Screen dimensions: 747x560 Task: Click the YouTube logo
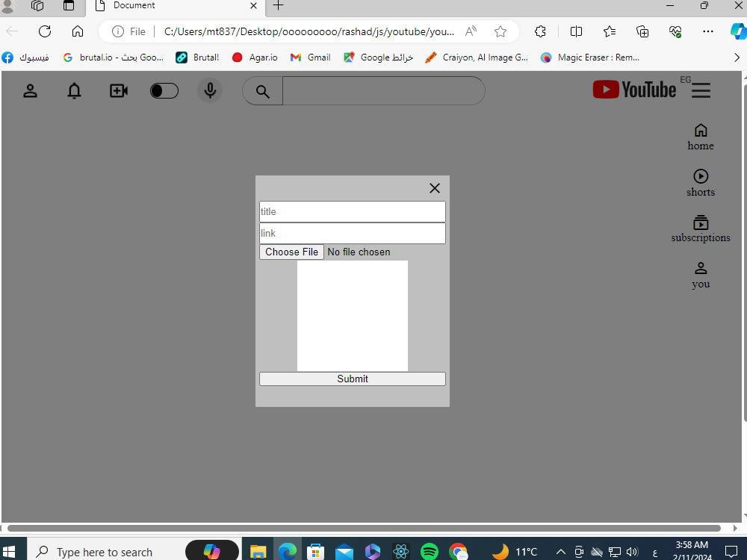[634, 90]
